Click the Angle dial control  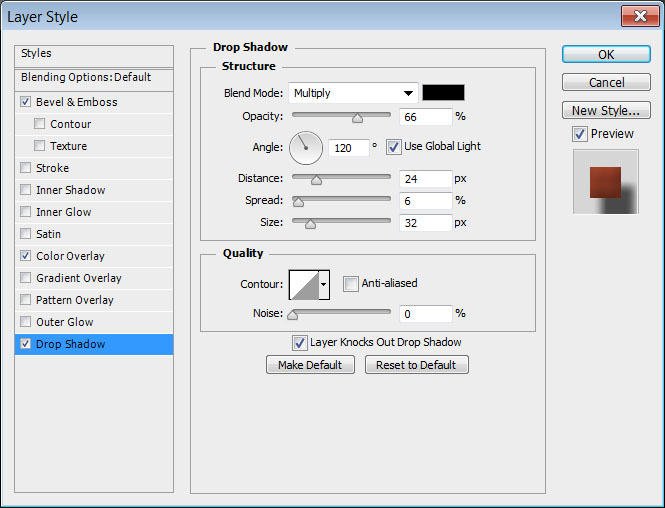click(307, 148)
